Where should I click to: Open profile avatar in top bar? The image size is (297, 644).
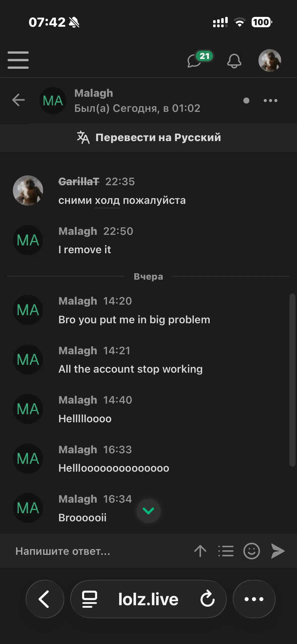click(x=270, y=60)
